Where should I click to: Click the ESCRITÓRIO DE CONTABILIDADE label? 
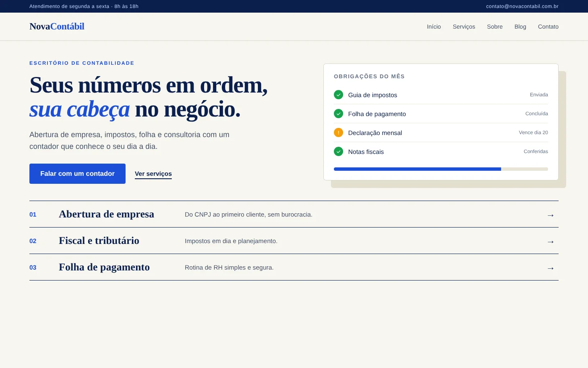pyautogui.click(x=82, y=63)
